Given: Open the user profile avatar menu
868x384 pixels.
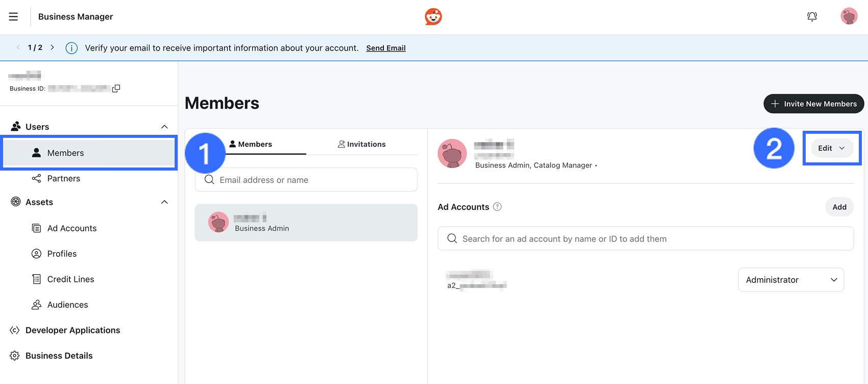Looking at the screenshot, I should click(x=849, y=16).
